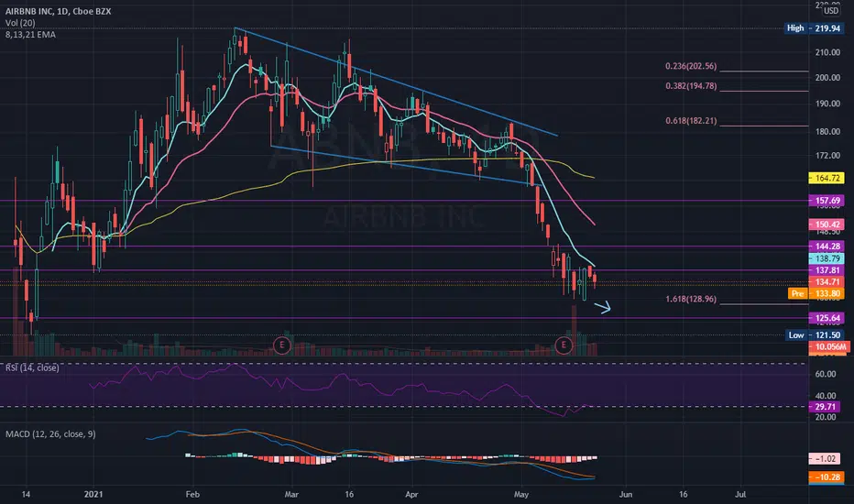The height and width of the screenshot is (504, 854).
Task: Open the USD currency selector
Action: pyautogui.click(x=831, y=10)
